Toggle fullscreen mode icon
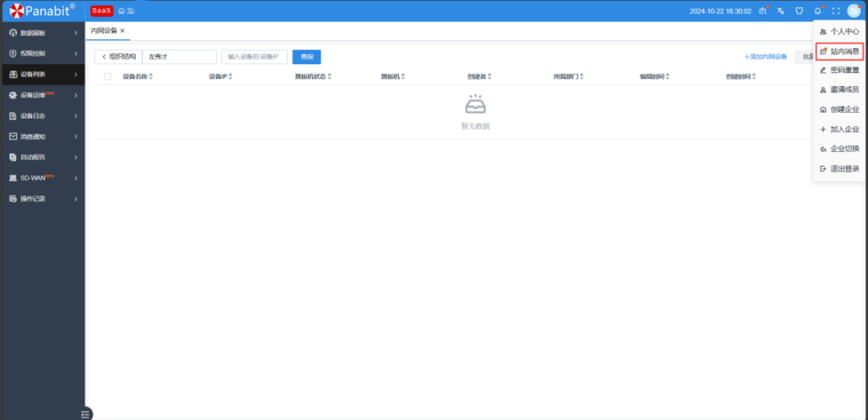This screenshot has height=420, width=868. pos(836,11)
